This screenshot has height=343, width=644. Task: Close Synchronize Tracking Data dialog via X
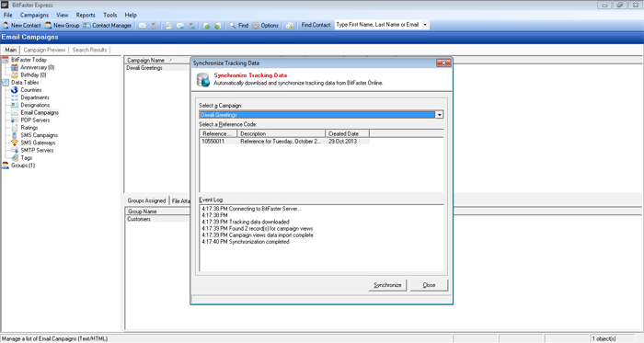443,63
